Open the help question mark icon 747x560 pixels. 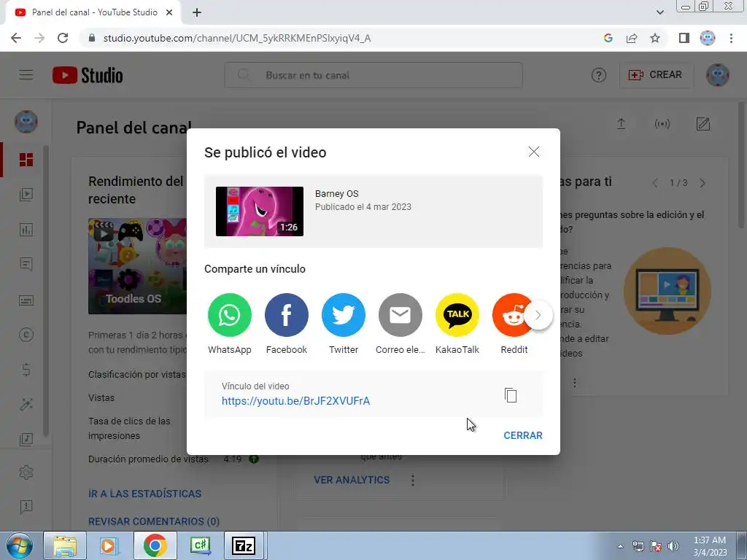pos(598,75)
